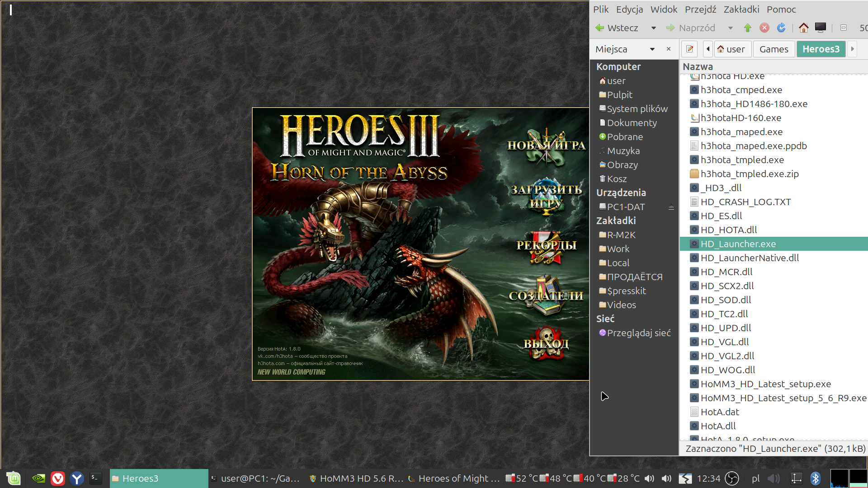Open the Zakładki menu
This screenshot has width=868, height=488.
click(741, 9)
